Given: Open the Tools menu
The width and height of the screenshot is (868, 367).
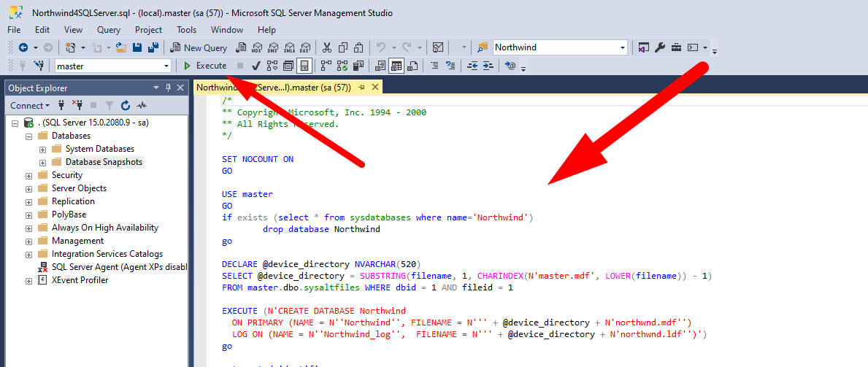Looking at the screenshot, I should coord(186,30).
